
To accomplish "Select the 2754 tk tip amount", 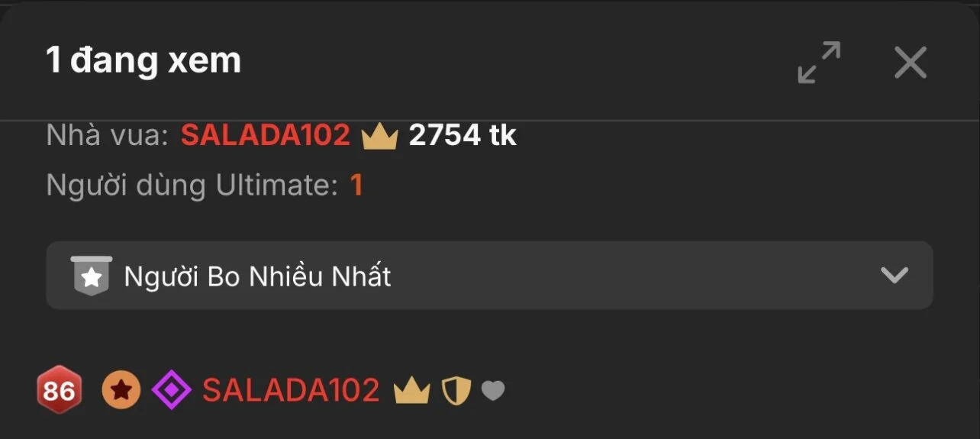I will click(x=463, y=136).
